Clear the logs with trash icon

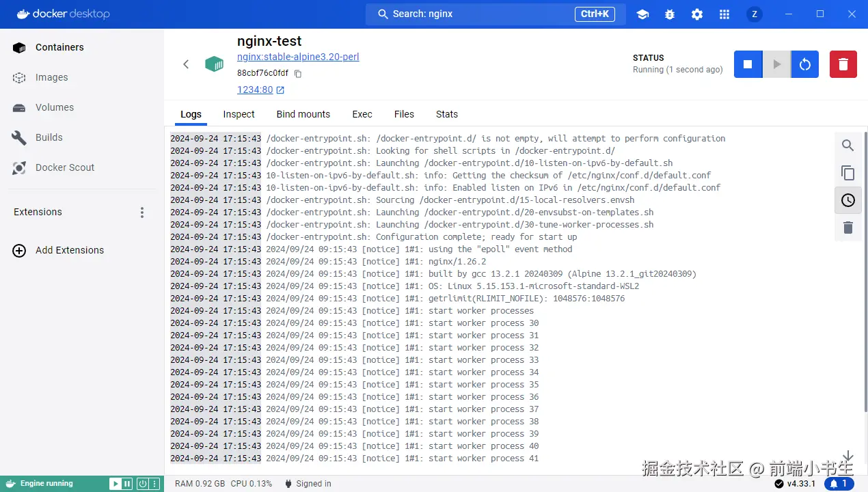click(x=848, y=228)
